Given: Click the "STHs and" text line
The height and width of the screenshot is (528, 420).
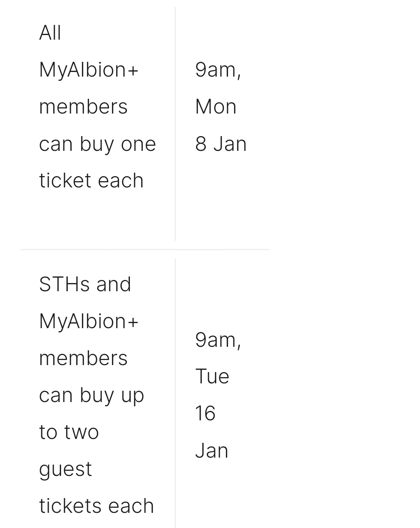Looking at the screenshot, I should coord(85,284).
